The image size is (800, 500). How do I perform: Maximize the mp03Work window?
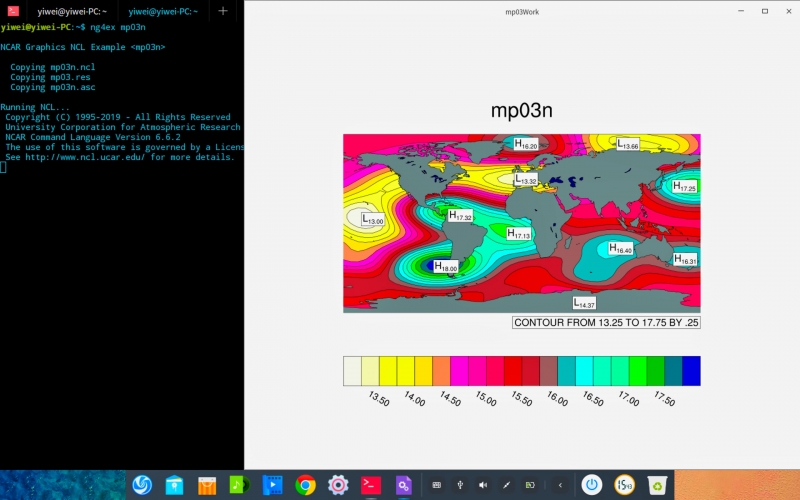764,11
